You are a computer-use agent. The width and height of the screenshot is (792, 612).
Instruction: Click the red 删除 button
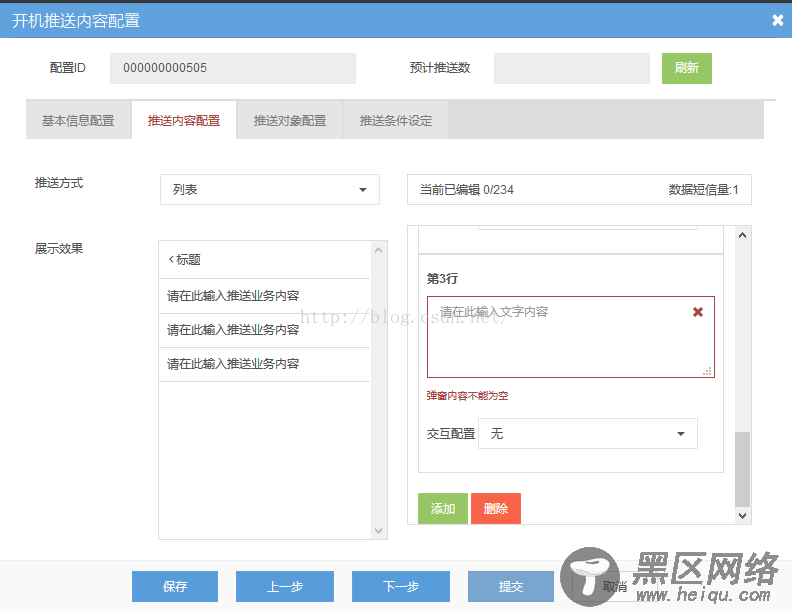click(496, 508)
